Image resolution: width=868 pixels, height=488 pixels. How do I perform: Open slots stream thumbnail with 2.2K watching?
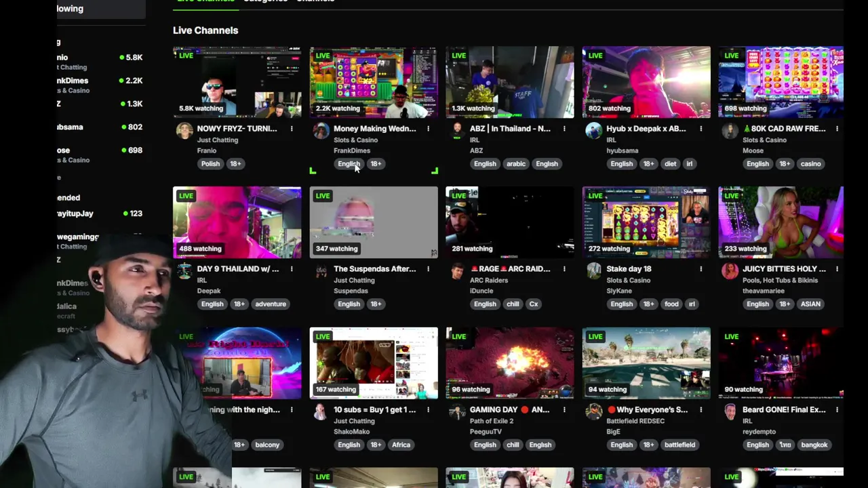(374, 82)
